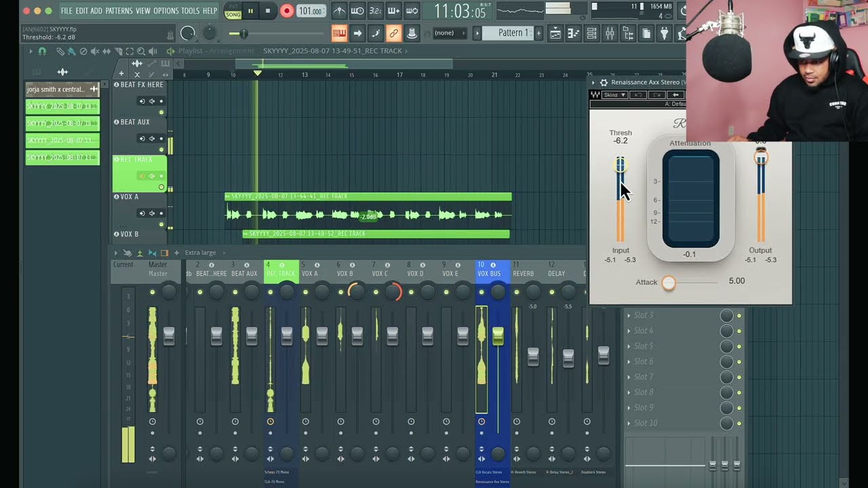Open the VIEW menu
This screenshot has width=868, height=488.
[143, 11]
